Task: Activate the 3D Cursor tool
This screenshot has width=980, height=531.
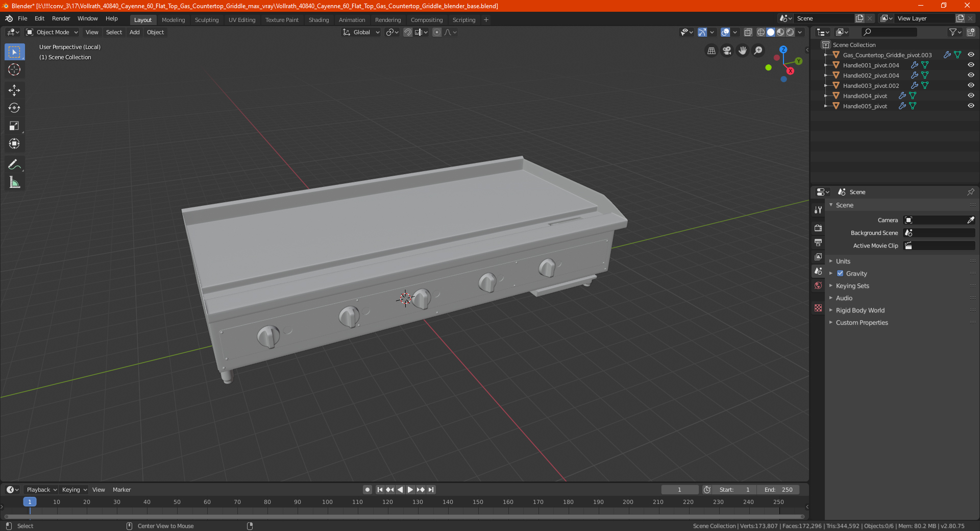Action: tap(14, 69)
